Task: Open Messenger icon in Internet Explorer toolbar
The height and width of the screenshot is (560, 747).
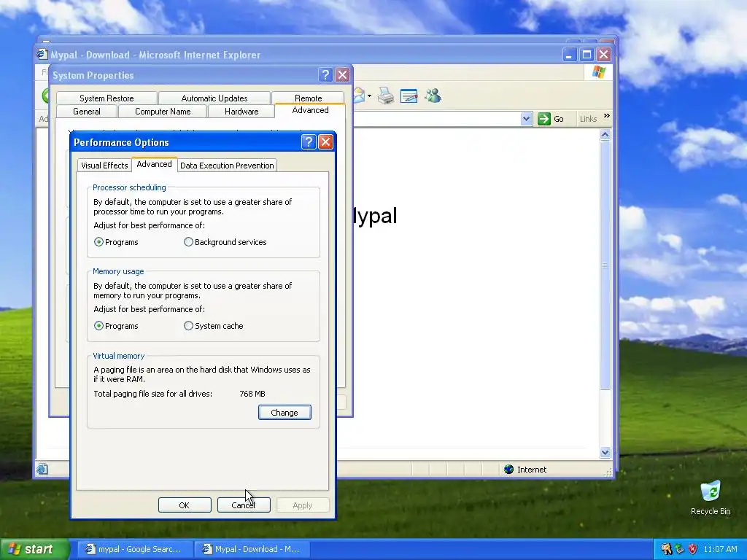Action: tap(433, 96)
